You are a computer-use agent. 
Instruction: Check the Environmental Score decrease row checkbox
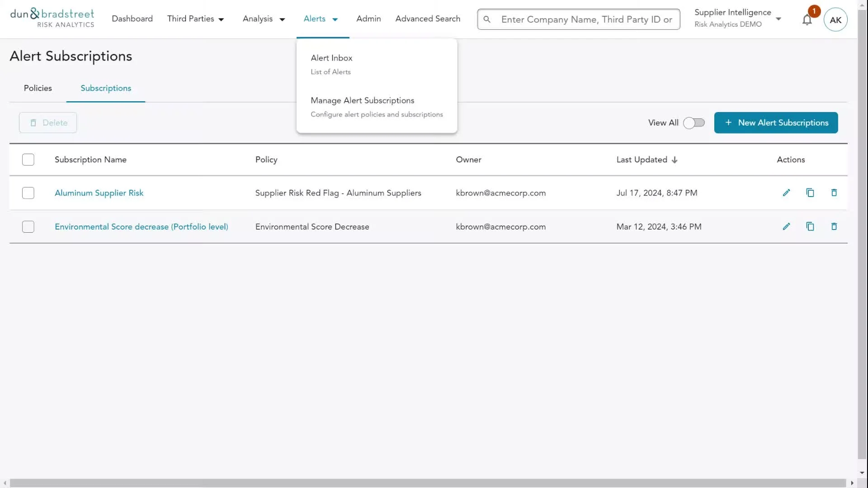[x=28, y=226]
